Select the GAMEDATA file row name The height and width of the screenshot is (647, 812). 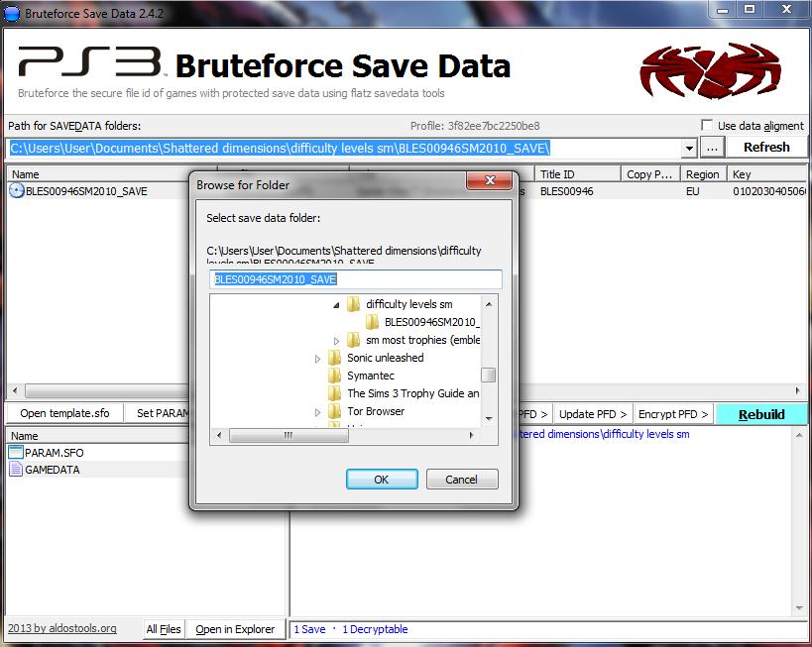[x=53, y=470]
